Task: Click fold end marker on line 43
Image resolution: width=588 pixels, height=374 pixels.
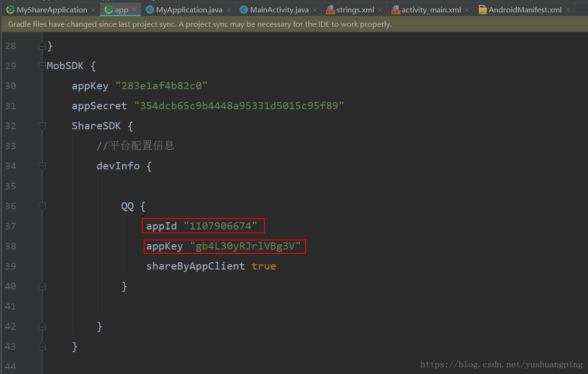Action: (42, 346)
